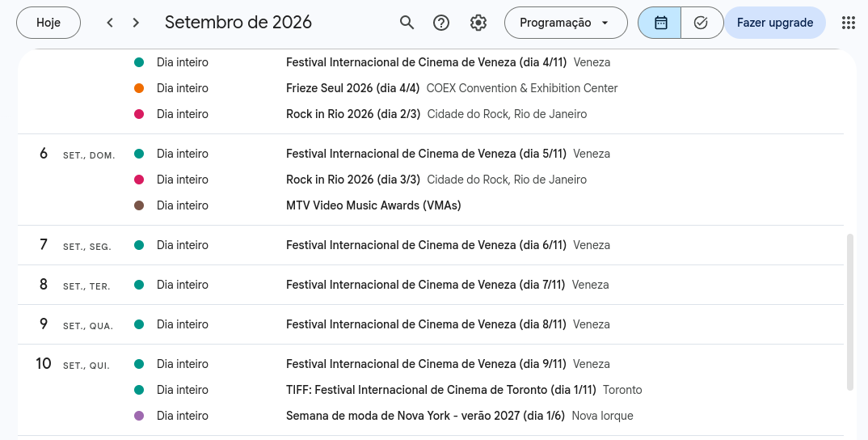Click teal dot of TIFF Toronto event

click(x=139, y=390)
